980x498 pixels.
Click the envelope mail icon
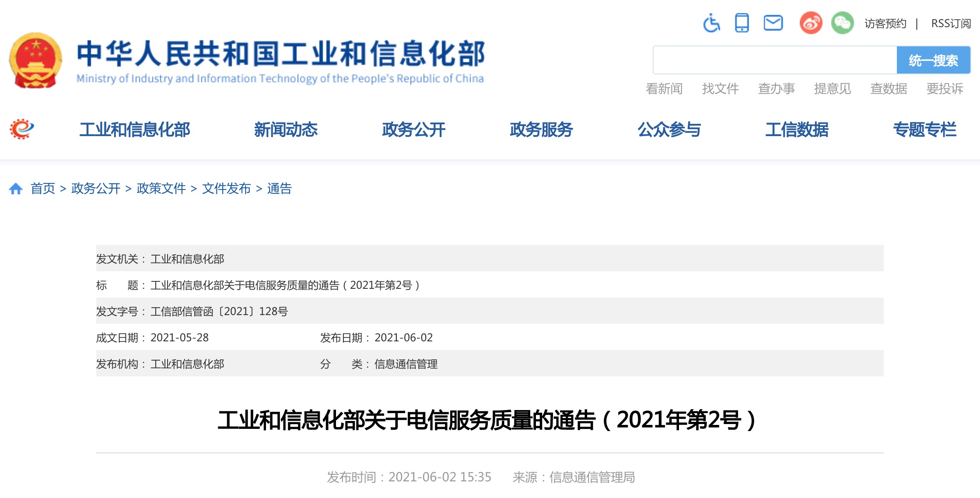pyautogui.click(x=773, y=23)
